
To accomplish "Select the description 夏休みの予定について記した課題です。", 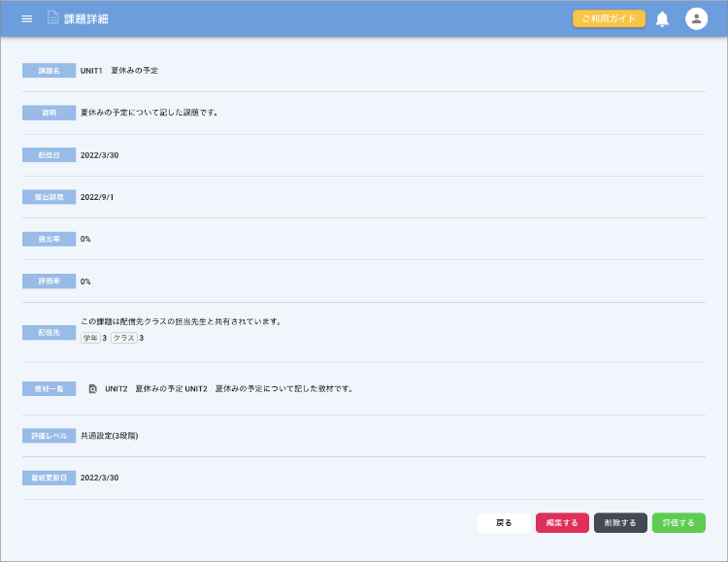I will point(149,113).
